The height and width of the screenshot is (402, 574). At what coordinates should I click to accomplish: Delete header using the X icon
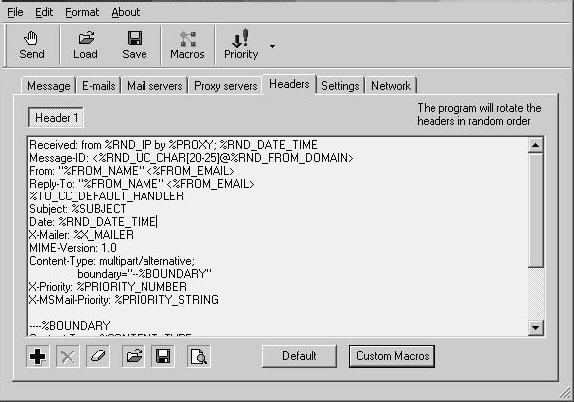(x=67, y=356)
